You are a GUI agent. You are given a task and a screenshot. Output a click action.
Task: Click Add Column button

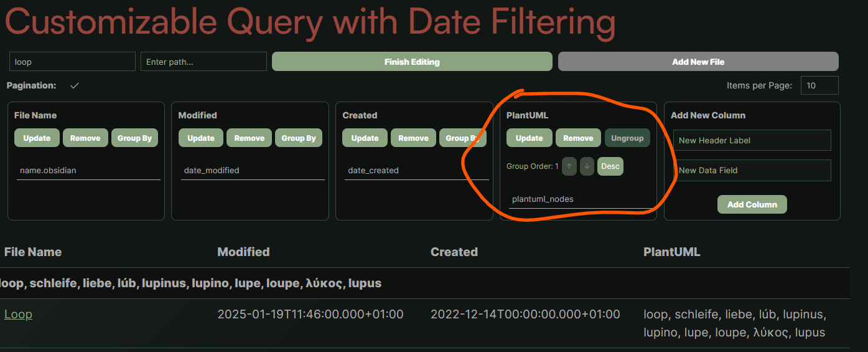(752, 204)
